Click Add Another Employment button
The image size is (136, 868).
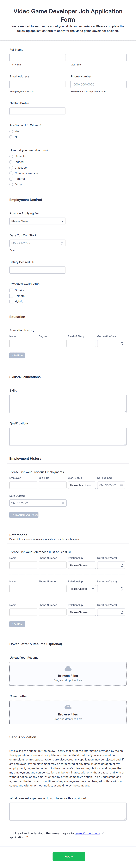point(24,515)
